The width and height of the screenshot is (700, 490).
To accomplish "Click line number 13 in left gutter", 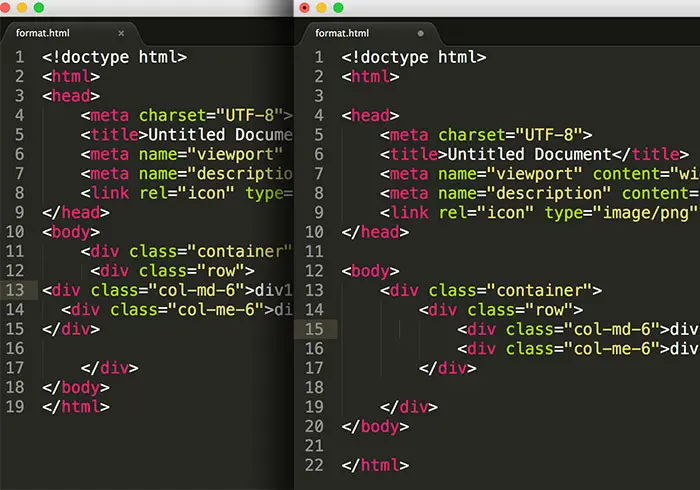I will click(x=18, y=290).
